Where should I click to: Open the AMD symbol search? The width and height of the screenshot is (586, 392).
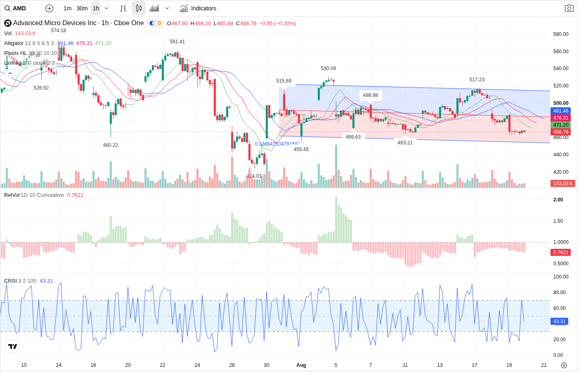16,8
